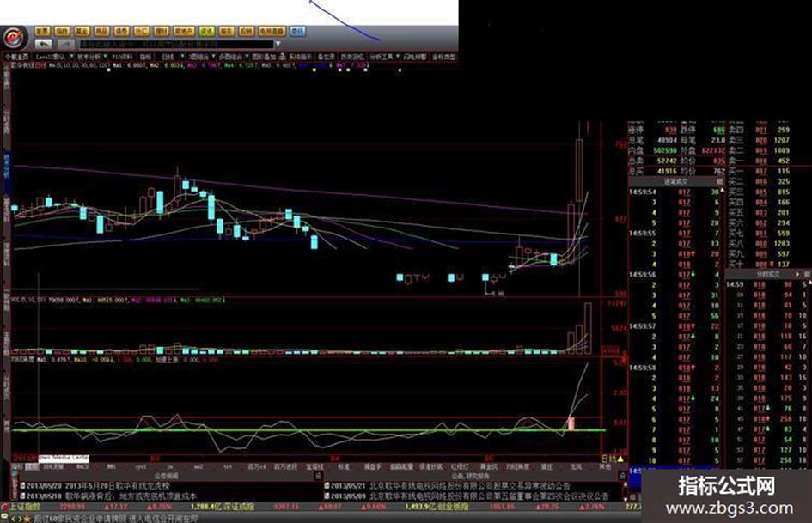
Task: Switch to the 百万v4 indicator tab
Action: 257,466
